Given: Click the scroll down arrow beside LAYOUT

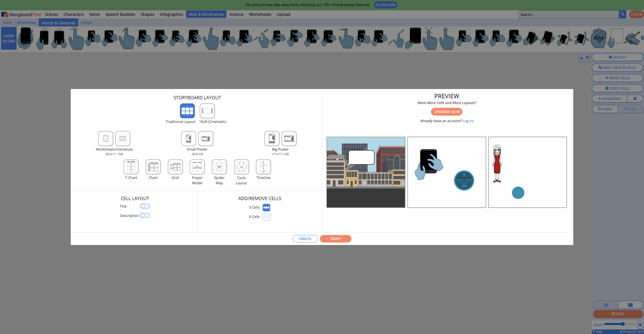Looking at the screenshot, I should pyautogui.click(x=587, y=58).
